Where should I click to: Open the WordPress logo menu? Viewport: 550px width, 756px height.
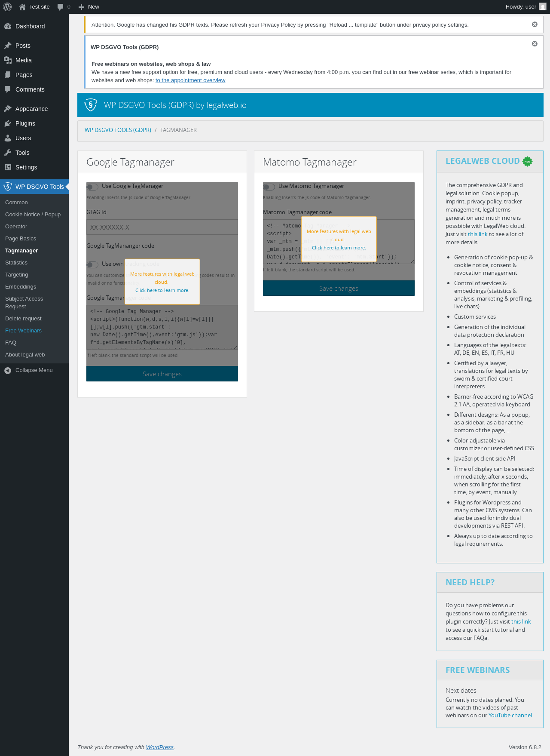click(x=7, y=7)
